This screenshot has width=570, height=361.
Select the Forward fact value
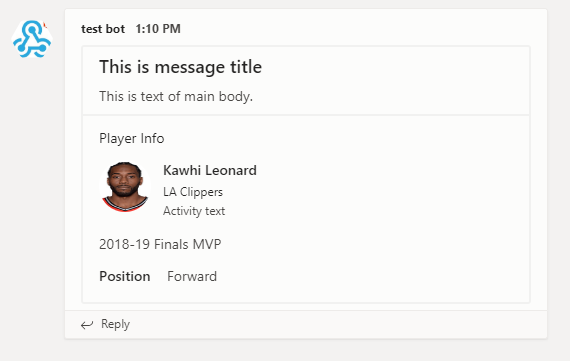(192, 276)
